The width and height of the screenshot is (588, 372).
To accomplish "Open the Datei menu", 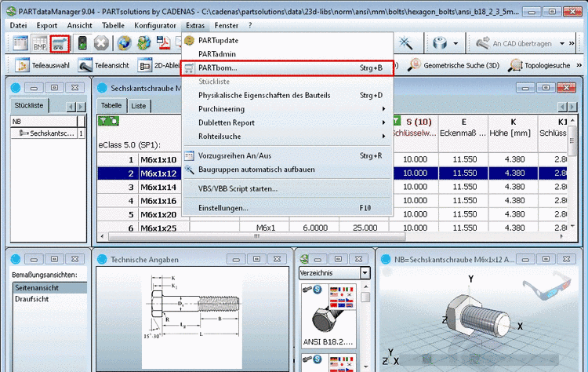I will pos(18,26).
